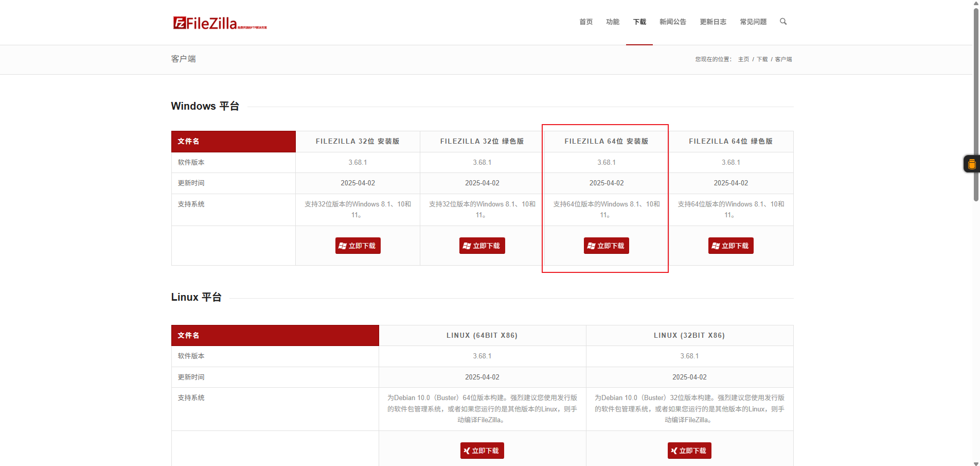This screenshot has width=980, height=466.
Task: Click scrollbar down arrow
Action: click(976, 463)
